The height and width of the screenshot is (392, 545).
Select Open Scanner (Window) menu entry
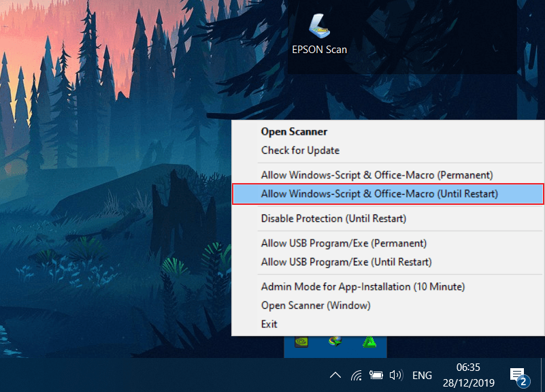[388, 306]
